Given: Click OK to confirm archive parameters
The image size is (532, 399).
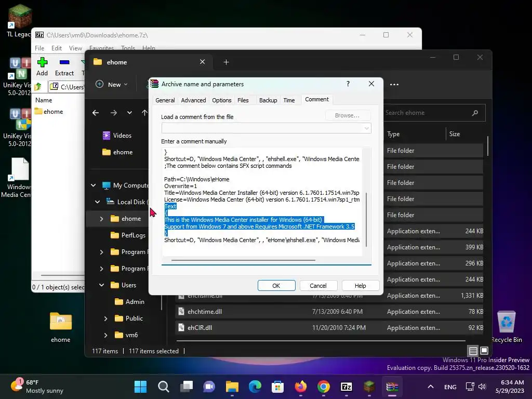Looking at the screenshot, I should (276, 286).
